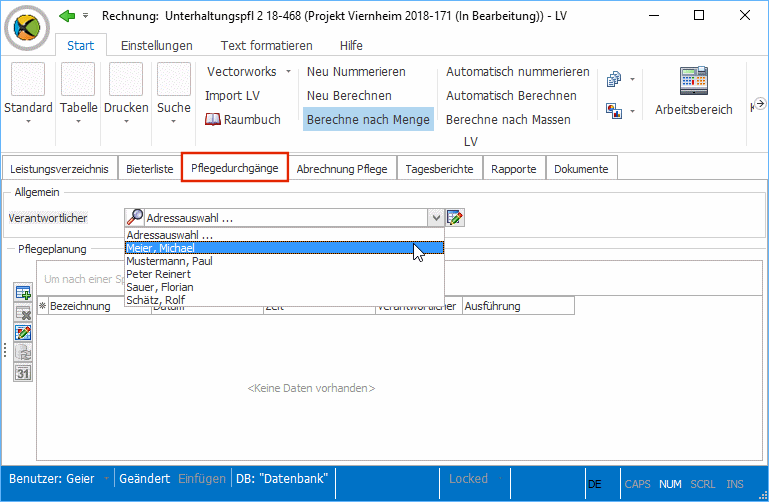
Task: Collapse the Verantwortlicher dropdown arrow
Action: pos(436,218)
